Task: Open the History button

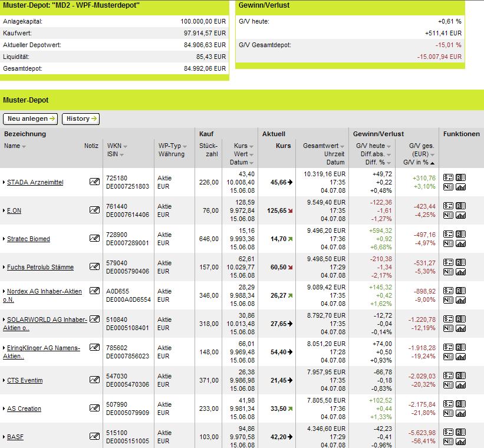Action: click(81, 119)
